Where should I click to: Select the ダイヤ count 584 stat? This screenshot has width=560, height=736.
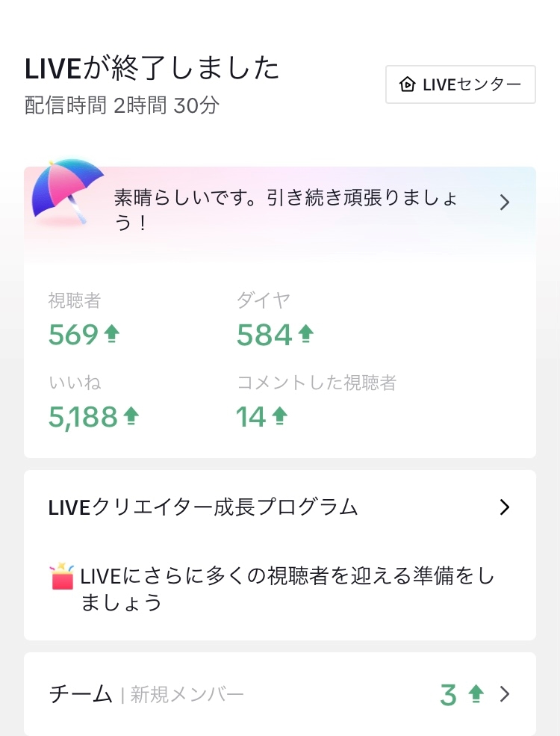click(x=264, y=335)
